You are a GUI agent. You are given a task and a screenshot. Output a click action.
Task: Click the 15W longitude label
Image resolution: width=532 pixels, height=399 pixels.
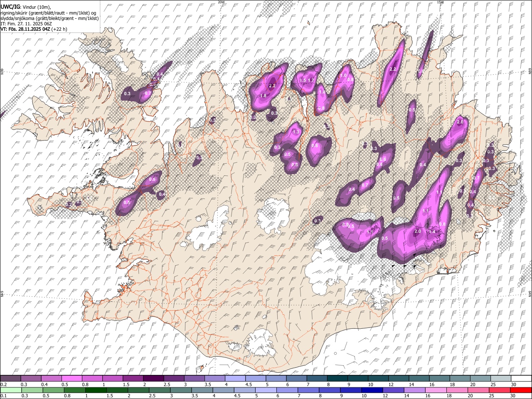pyautogui.click(x=440, y=2)
